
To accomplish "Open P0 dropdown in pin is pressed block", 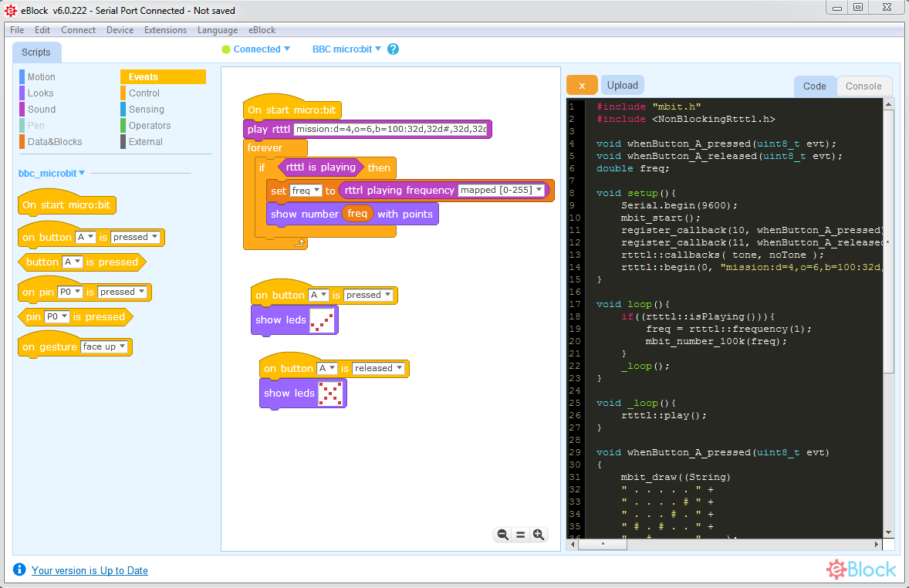I will [57, 316].
